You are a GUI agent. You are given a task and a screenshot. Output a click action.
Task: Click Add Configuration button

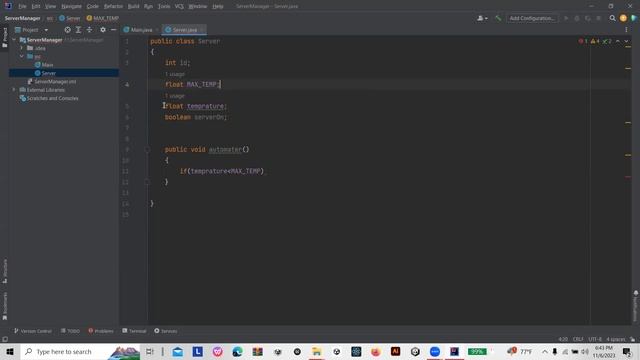click(532, 18)
